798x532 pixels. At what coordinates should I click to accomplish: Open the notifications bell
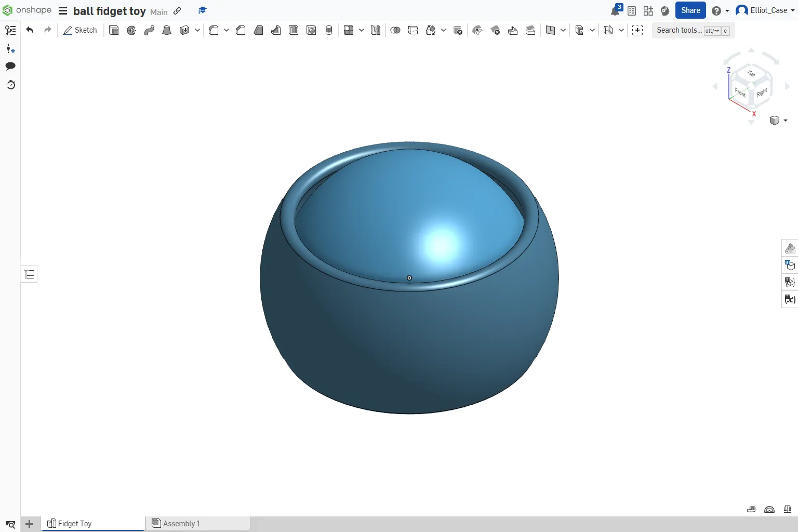coord(616,10)
